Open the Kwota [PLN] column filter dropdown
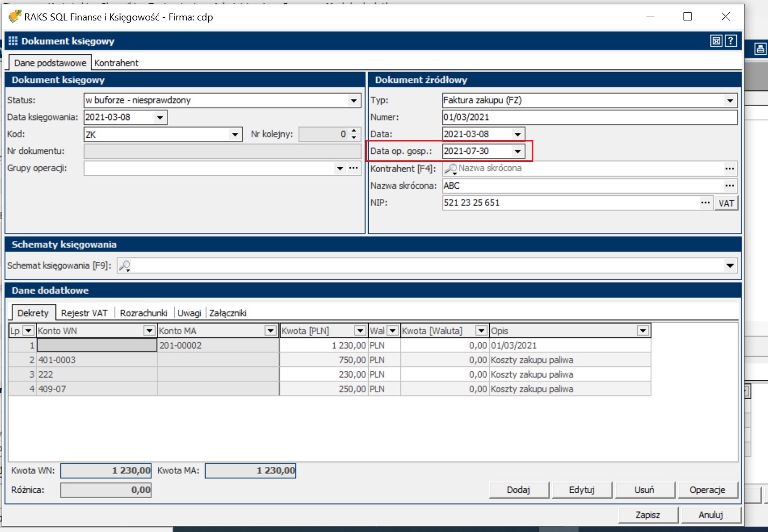The width and height of the screenshot is (768, 532). pos(360,331)
